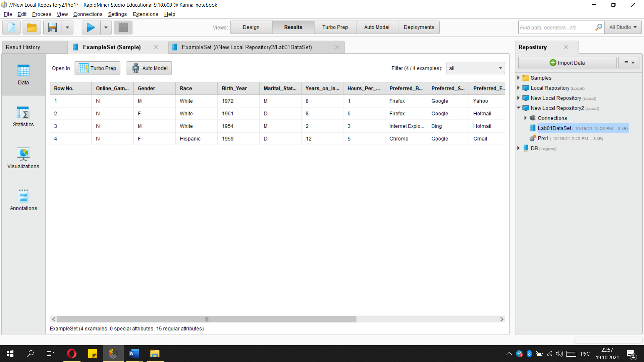The height and width of the screenshot is (362, 644).
Task: Click the horizontal scrollbar right arrow
Action: tap(502, 319)
